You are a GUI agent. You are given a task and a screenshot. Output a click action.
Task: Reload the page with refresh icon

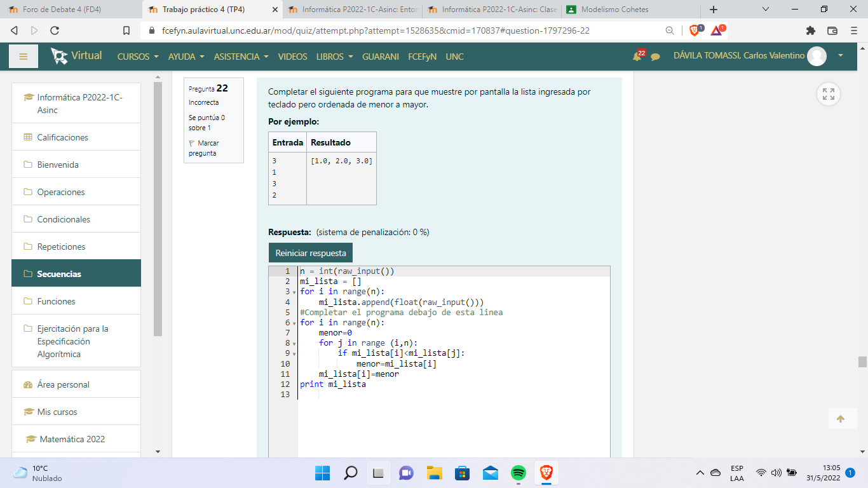tap(55, 30)
